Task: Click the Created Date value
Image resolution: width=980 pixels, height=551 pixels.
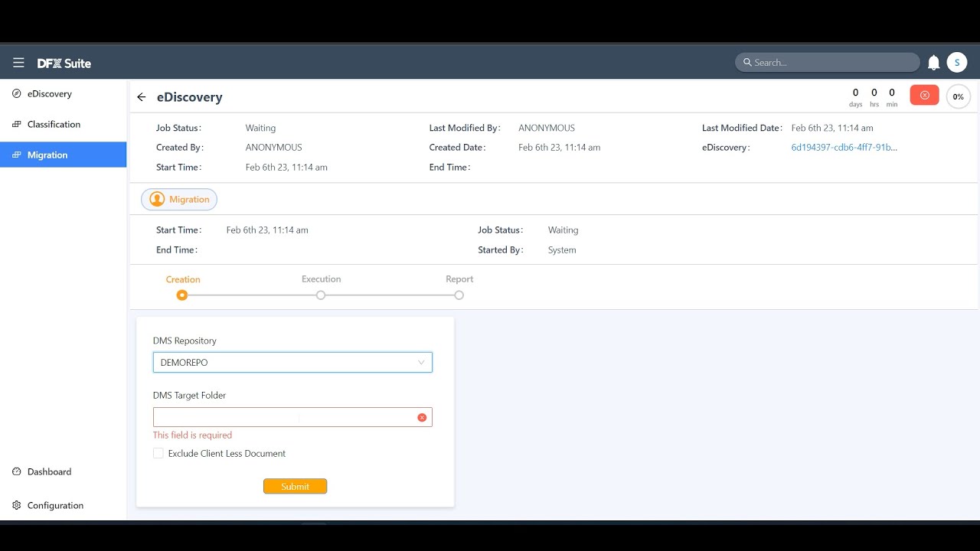Action: [x=559, y=148]
